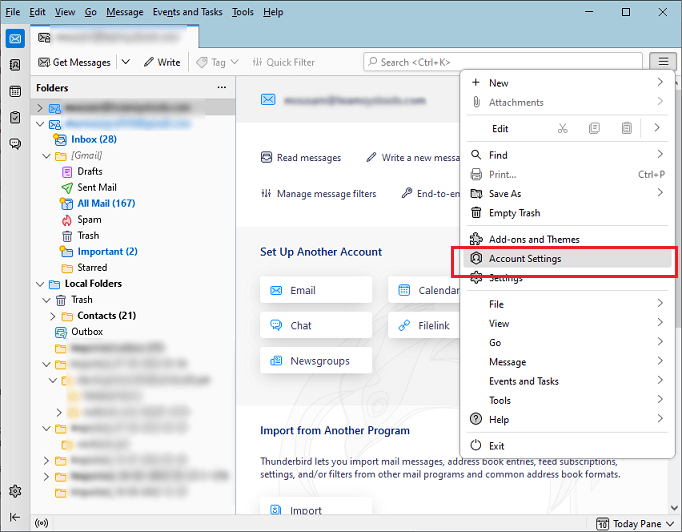Click the online status indicator icon
Viewport: 682px width, 532px height.
(41, 523)
